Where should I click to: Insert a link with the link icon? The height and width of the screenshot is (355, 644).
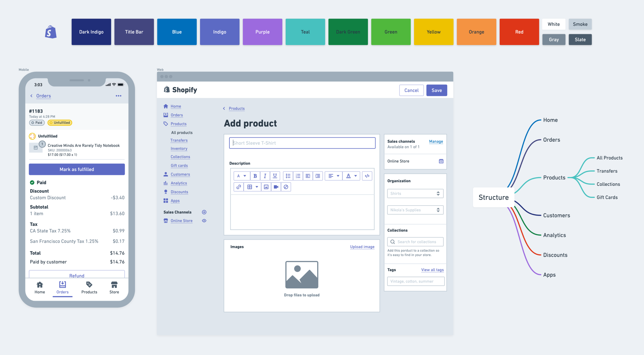(239, 187)
